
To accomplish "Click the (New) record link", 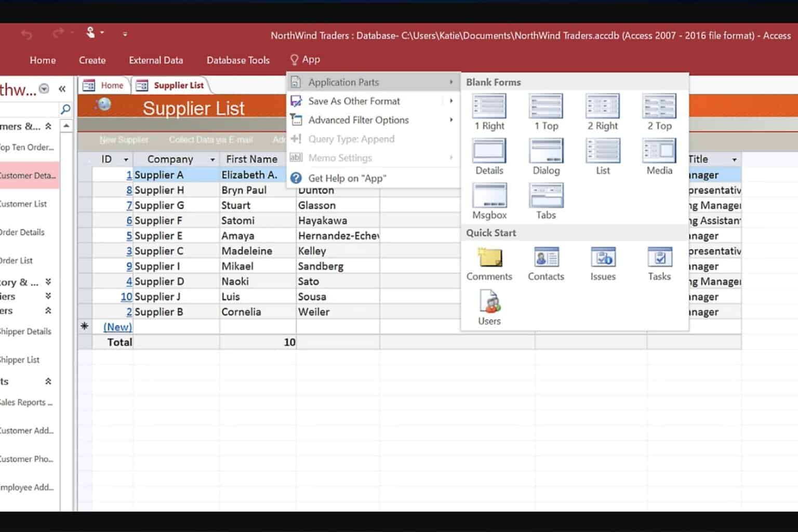I will click(x=117, y=327).
